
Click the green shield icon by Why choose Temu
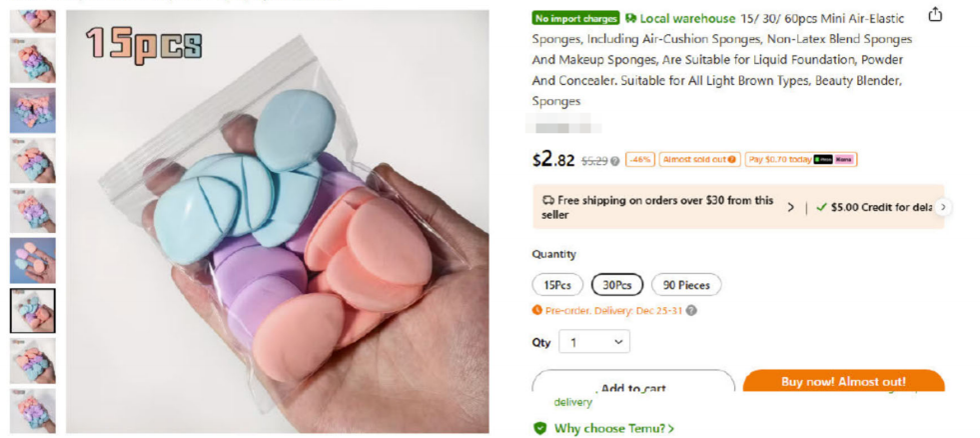[540, 429]
